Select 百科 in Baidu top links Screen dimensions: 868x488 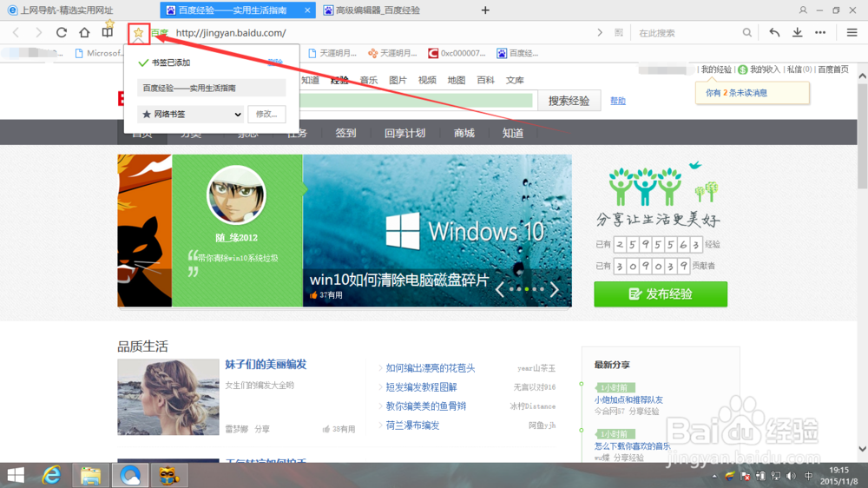point(485,80)
